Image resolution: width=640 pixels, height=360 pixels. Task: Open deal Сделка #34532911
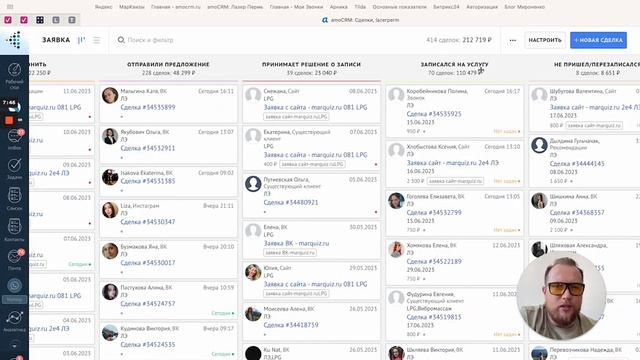coord(148,148)
